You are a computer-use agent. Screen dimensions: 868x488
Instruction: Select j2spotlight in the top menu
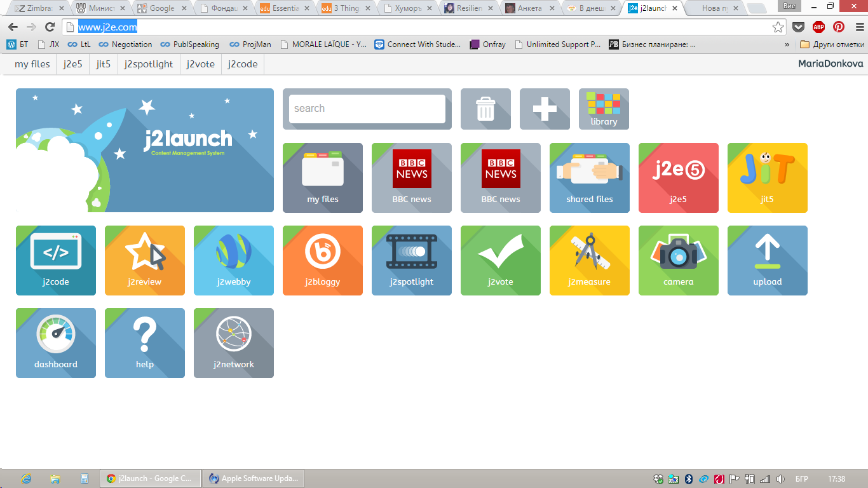coord(149,64)
